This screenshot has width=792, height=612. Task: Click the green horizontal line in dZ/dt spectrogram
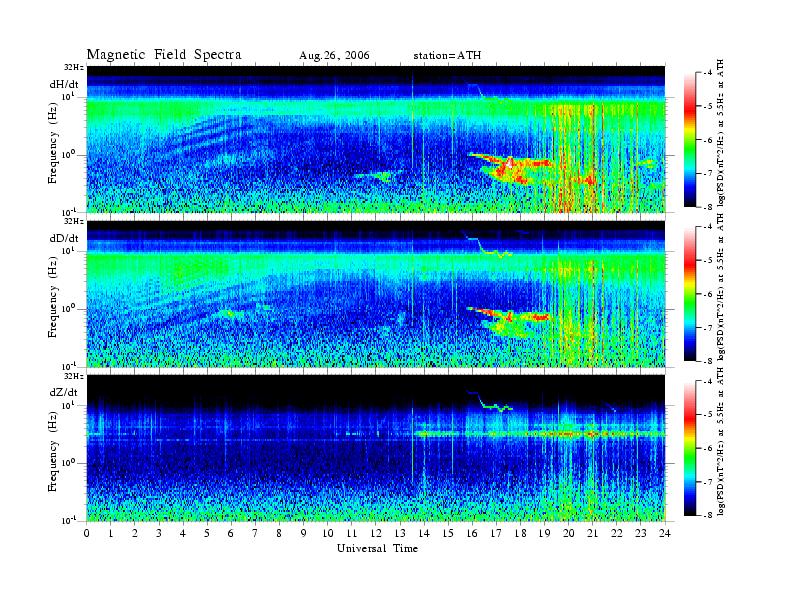539,434
